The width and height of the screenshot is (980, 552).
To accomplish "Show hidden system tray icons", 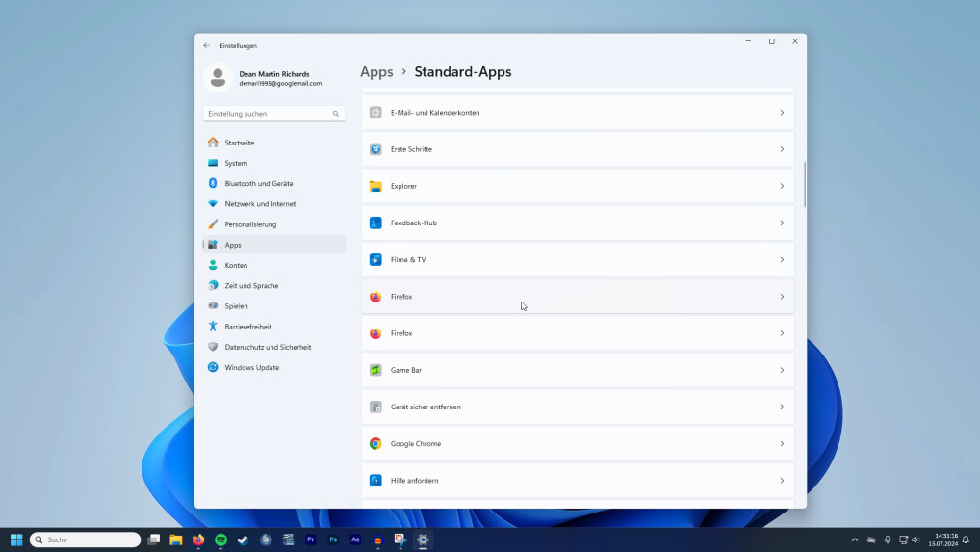I will (854, 540).
